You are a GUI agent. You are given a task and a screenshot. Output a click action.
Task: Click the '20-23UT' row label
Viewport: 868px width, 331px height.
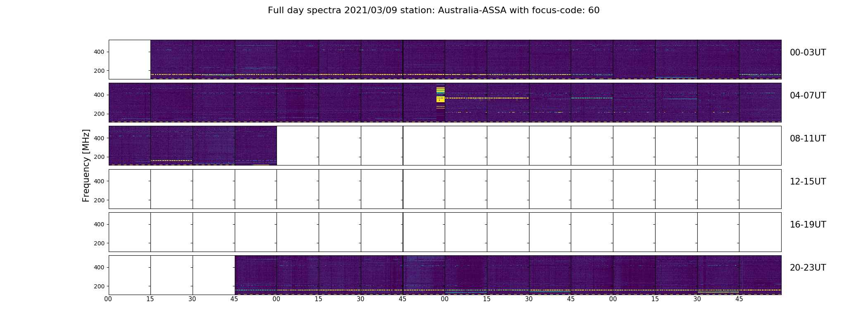coord(808,268)
